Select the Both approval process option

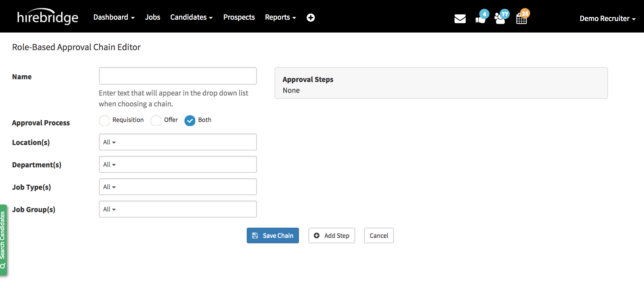pyautogui.click(x=190, y=121)
